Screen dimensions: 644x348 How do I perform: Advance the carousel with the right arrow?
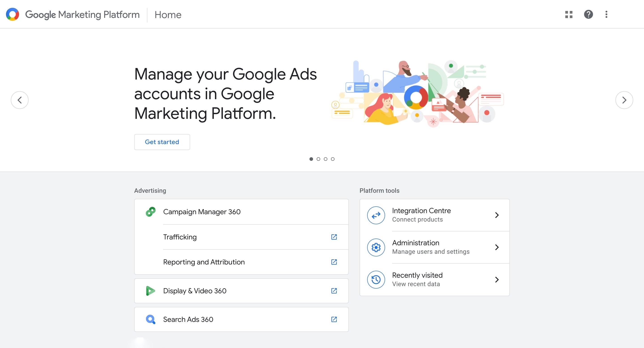624,100
